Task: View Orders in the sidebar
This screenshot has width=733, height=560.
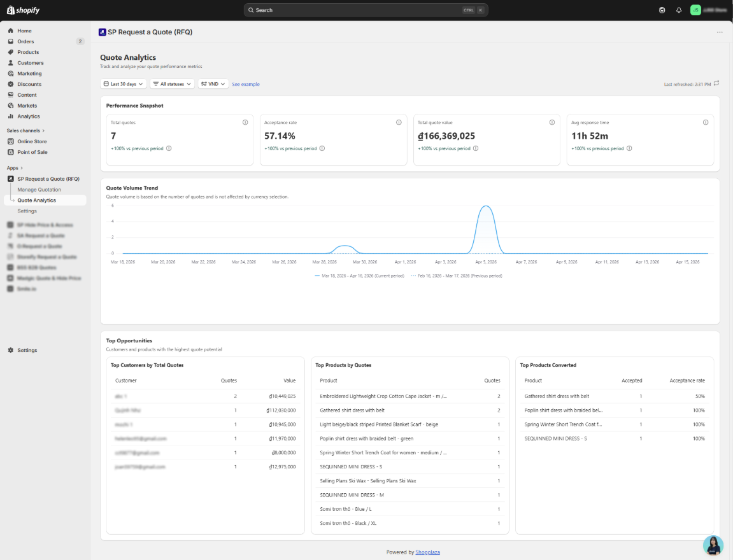Action: (25, 41)
